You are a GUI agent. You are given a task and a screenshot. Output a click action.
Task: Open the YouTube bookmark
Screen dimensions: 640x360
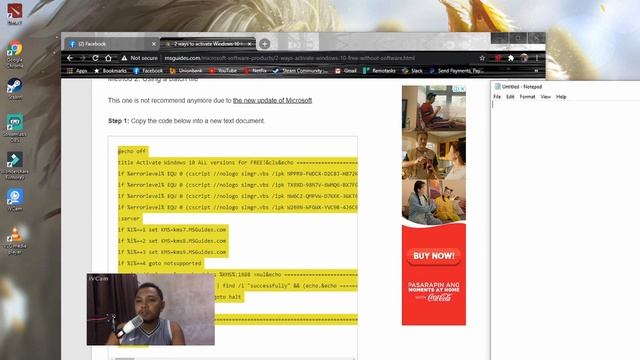pyautogui.click(x=223, y=71)
